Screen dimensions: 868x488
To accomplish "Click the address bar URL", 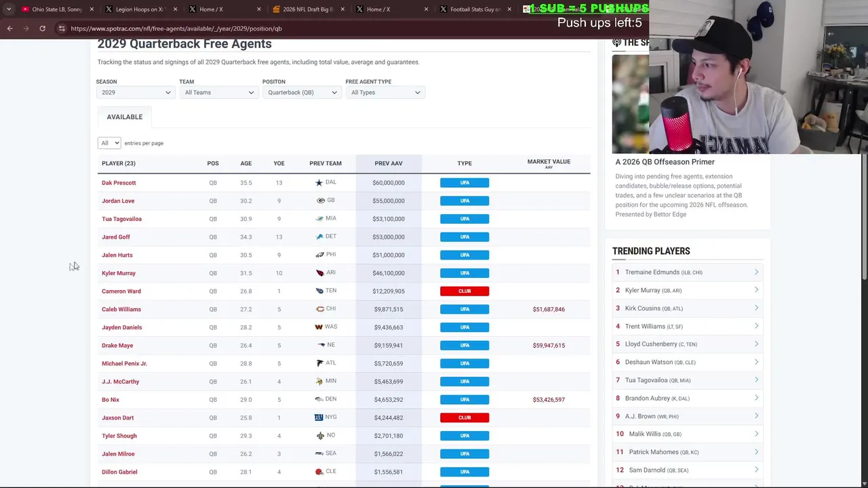I will coord(176,28).
